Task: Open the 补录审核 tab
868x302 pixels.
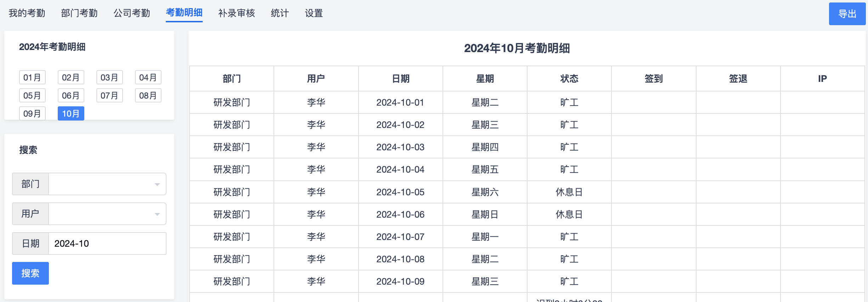Action: [x=237, y=13]
